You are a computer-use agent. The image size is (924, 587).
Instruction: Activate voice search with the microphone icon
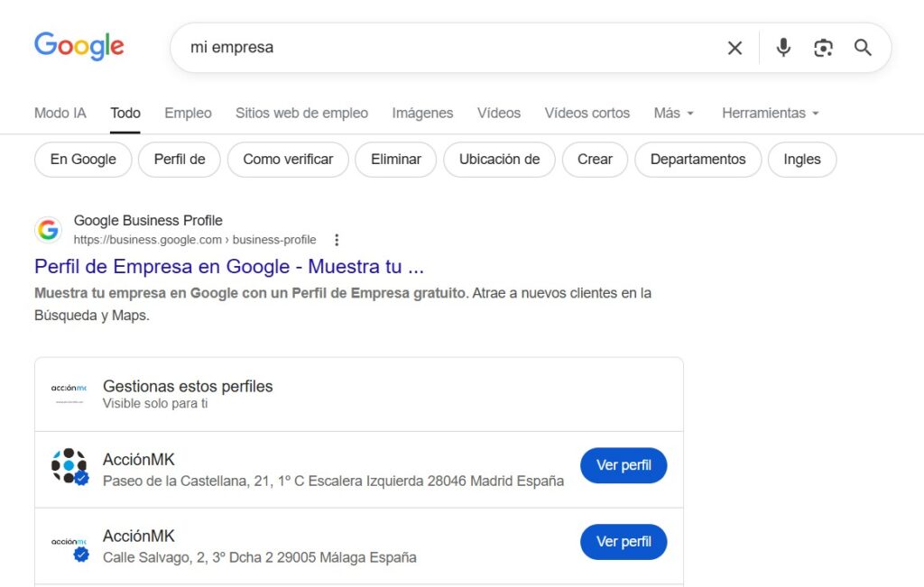pos(783,48)
